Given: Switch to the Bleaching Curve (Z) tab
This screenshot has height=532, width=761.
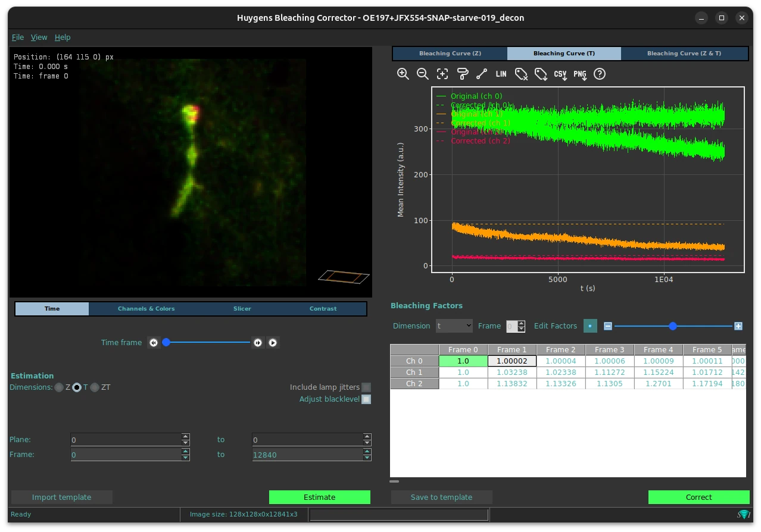Looking at the screenshot, I should pos(450,53).
